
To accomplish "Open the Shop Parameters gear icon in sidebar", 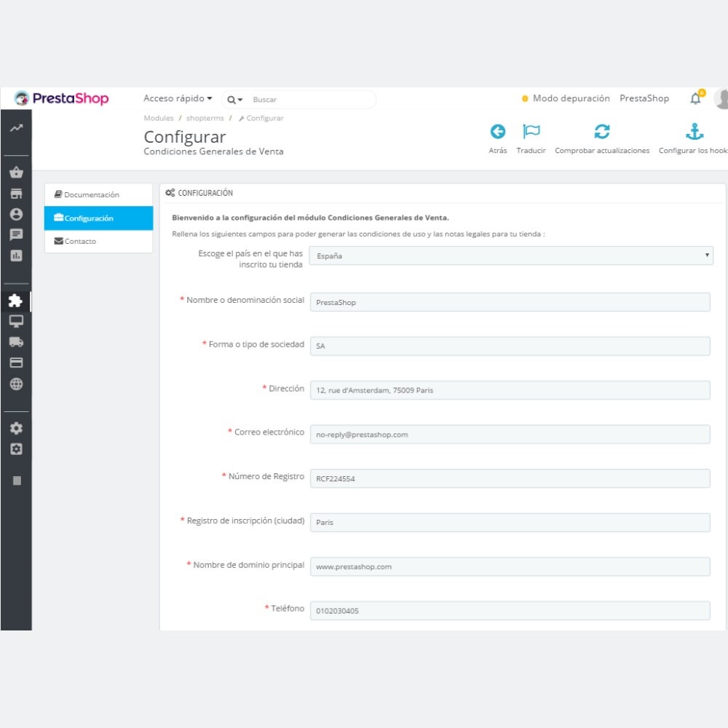I will (16, 428).
